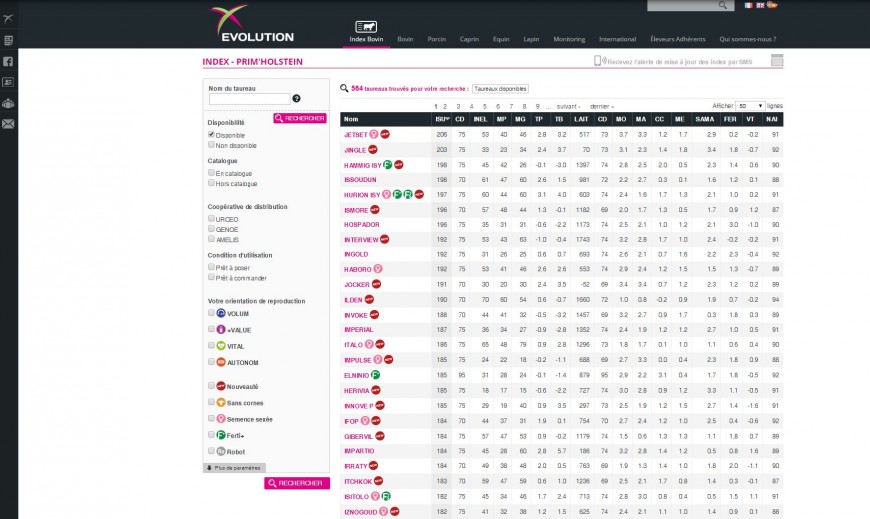Click the Ferti+ icon next to ISITOLO

tap(386, 496)
